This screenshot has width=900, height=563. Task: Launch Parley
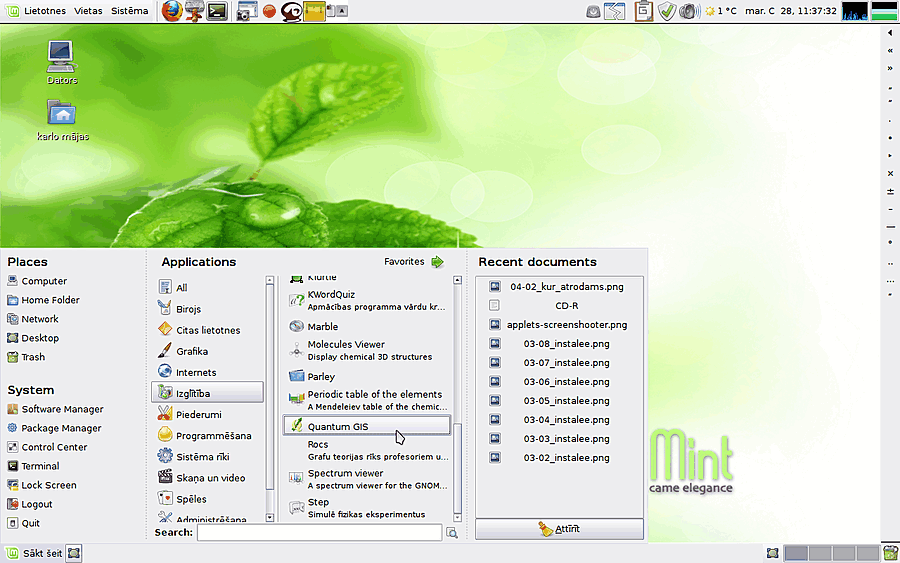pos(367,376)
